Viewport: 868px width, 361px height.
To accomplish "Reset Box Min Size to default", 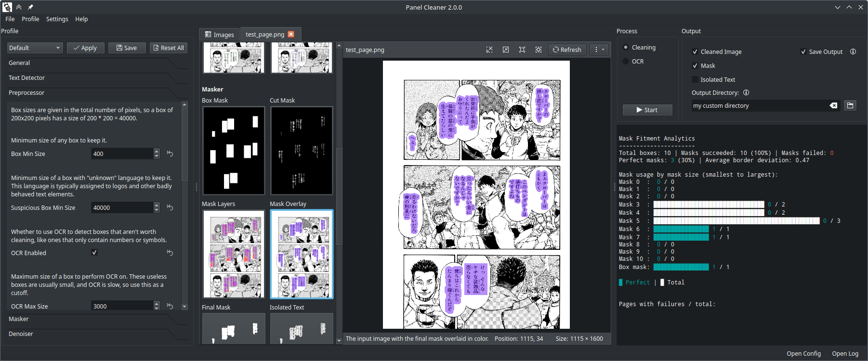I will click(170, 154).
